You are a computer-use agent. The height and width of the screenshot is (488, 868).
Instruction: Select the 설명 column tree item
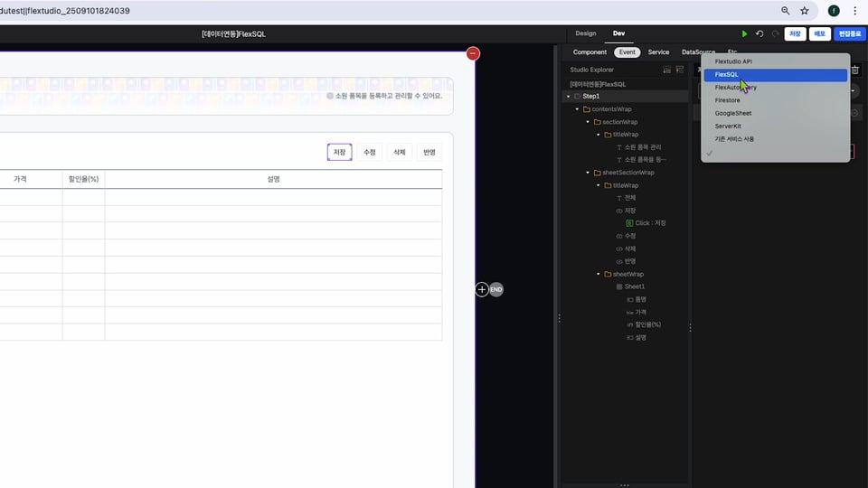click(x=640, y=337)
